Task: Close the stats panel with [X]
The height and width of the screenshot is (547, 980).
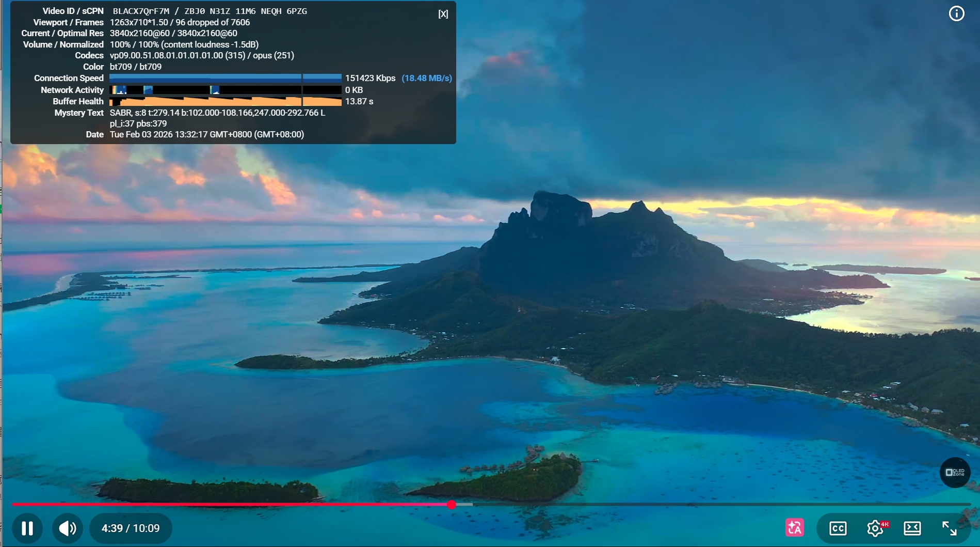Action: coord(443,14)
